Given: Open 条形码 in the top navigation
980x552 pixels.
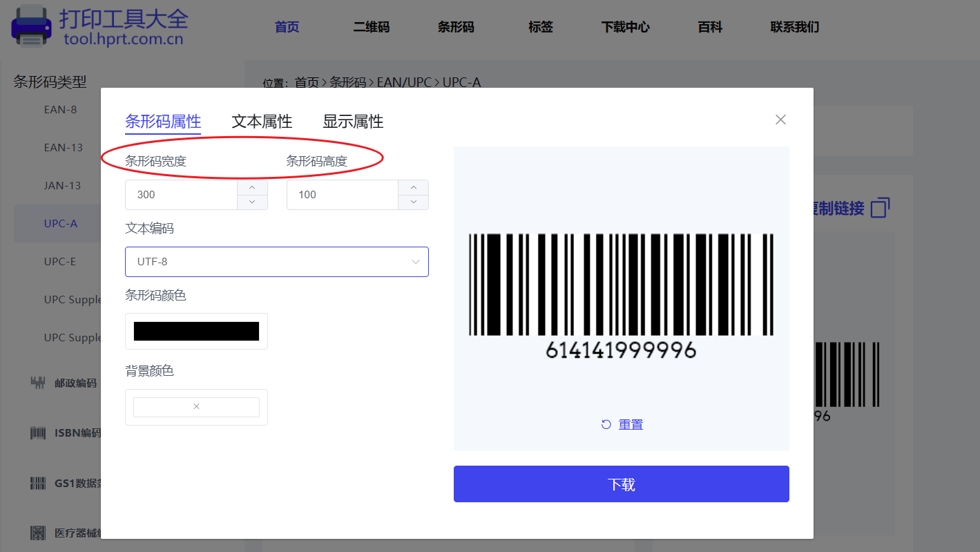Looking at the screenshot, I should pos(456,27).
